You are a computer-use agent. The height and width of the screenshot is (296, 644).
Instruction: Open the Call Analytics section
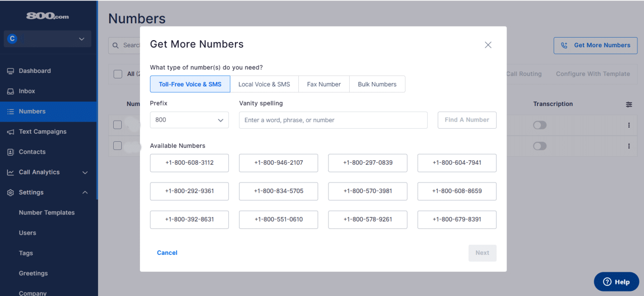click(x=40, y=172)
